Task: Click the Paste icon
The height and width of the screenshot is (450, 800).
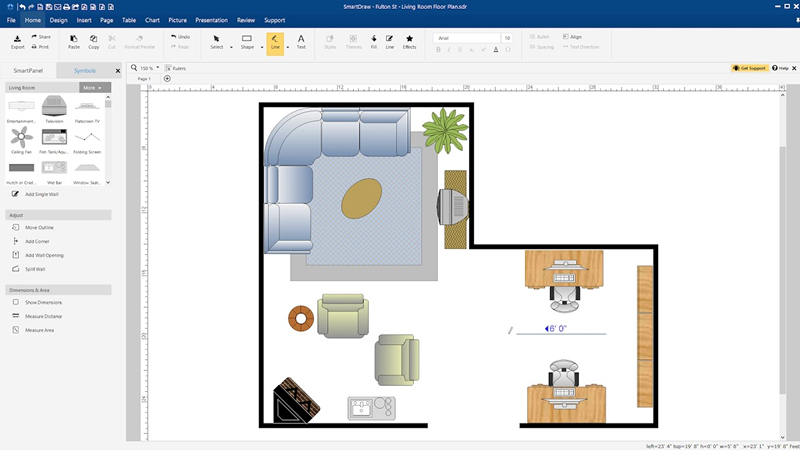Action: pos(74,41)
